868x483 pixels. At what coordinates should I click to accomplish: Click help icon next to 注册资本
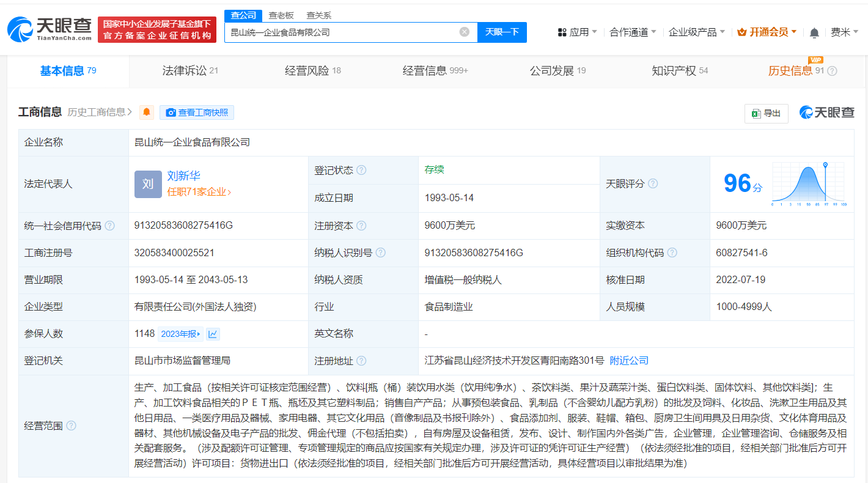[361, 226]
